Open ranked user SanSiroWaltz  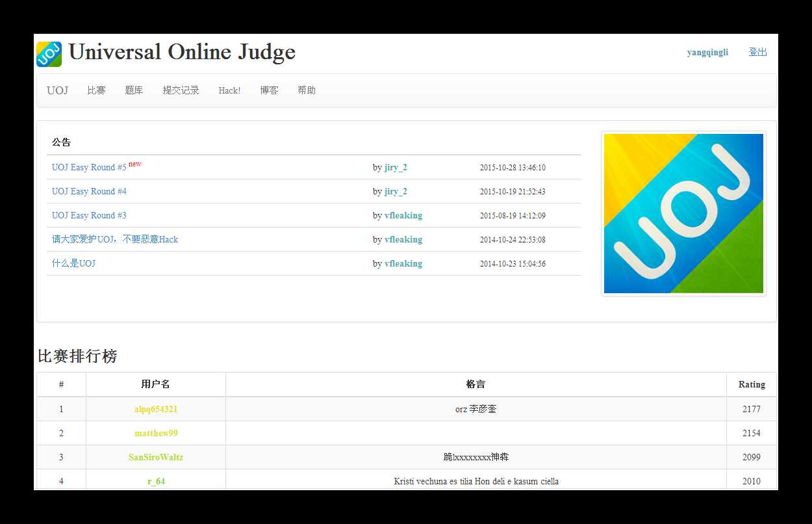[x=156, y=458]
